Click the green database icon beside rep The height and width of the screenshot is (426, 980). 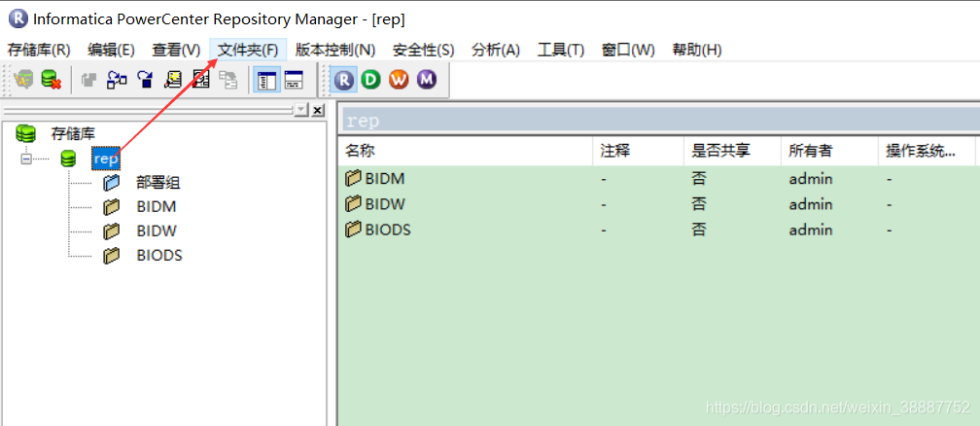(68, 159)
